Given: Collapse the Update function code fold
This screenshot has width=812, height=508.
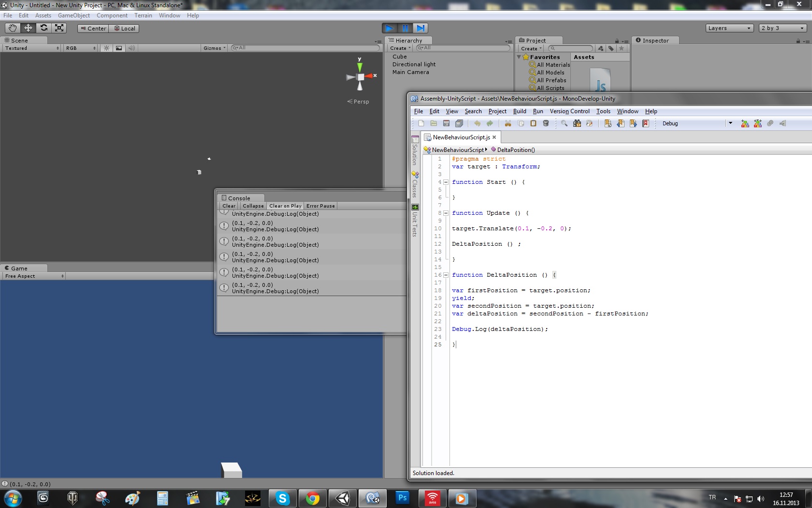Looking at the screenshot, I should tap(446, 213).
